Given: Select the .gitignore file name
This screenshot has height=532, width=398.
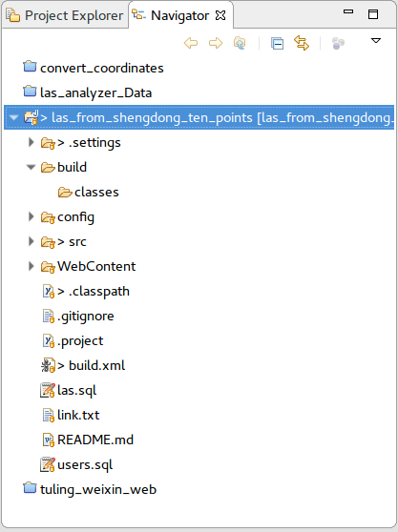Looking at the screenshot, I should click(86, 317).
